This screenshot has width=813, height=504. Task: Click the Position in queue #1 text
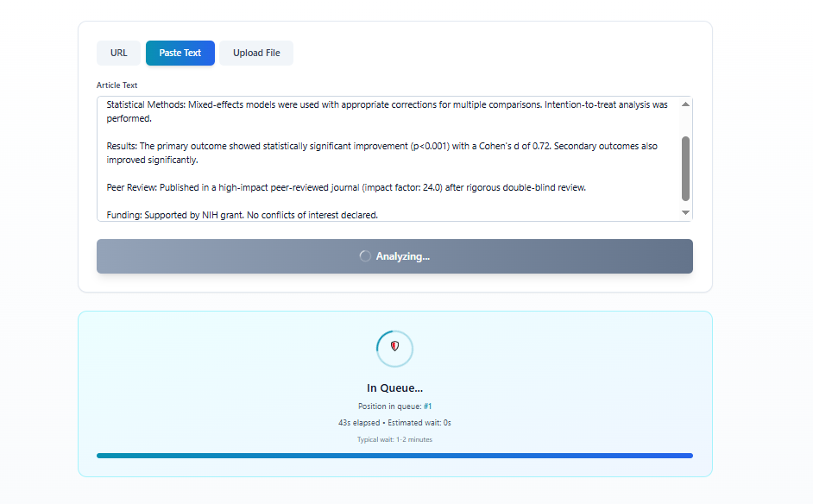pyautogui.click(x=394, y=406)
